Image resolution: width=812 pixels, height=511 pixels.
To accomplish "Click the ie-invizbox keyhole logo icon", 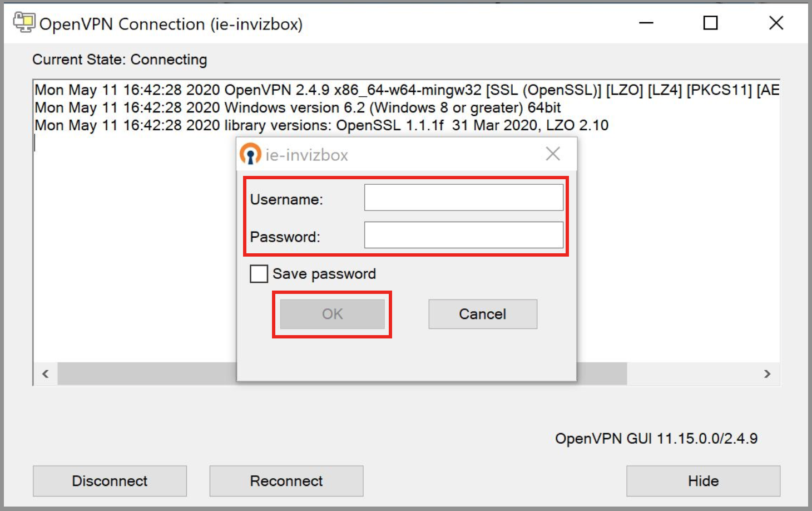I will (x=250, y=154).
